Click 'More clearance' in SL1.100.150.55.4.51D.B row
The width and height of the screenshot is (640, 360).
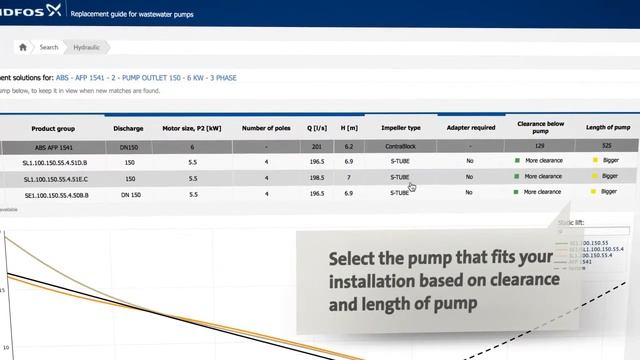coord(544,160)
